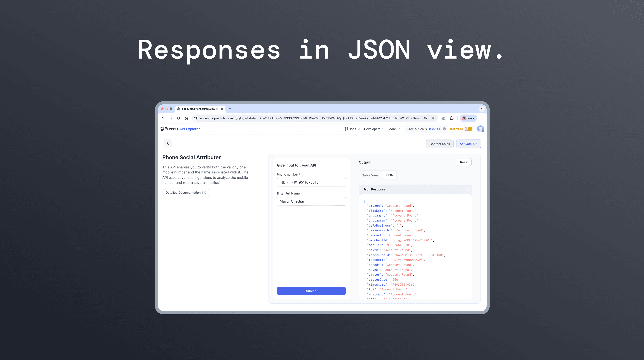Open the user avatar profile menu
644x360 pixels.
pos(480,129)
